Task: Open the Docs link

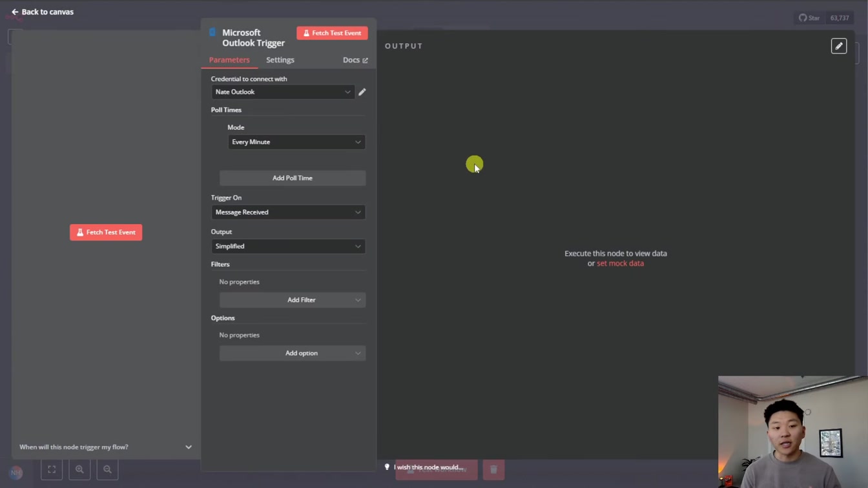Action: 355,60
